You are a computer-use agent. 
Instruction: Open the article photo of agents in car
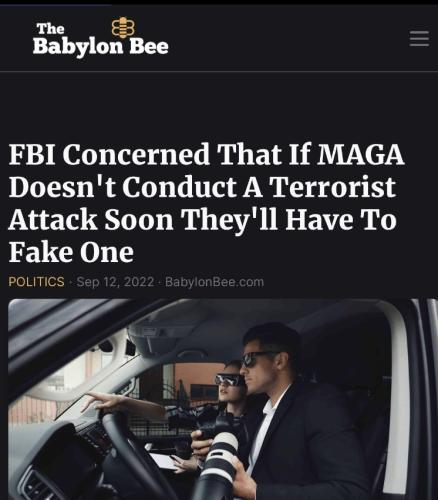223,399
